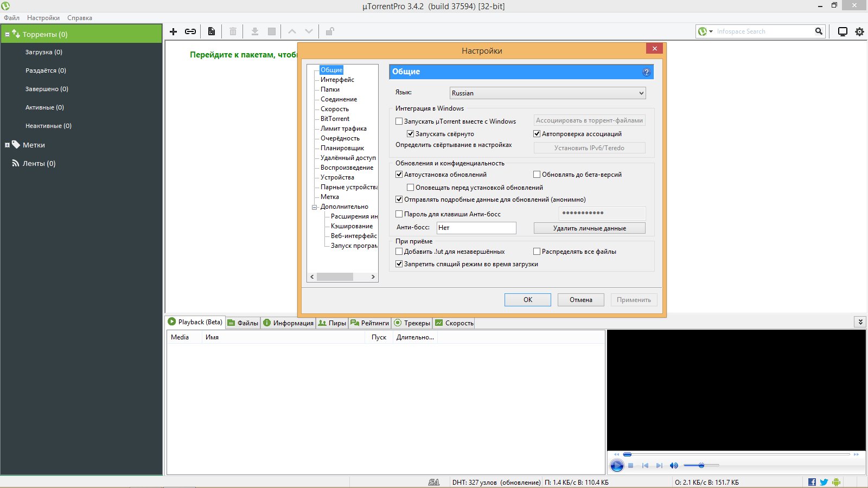Open the 'Справка' menu
This screenshot has width=868, height=488.
pyautogui.click(x=80, y=18)
